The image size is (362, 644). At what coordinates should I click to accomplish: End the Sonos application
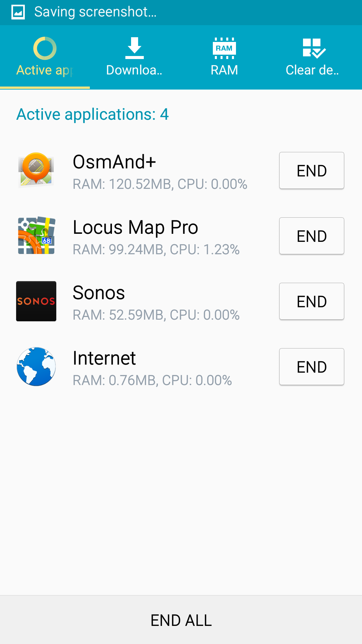(x=311, y=301)
